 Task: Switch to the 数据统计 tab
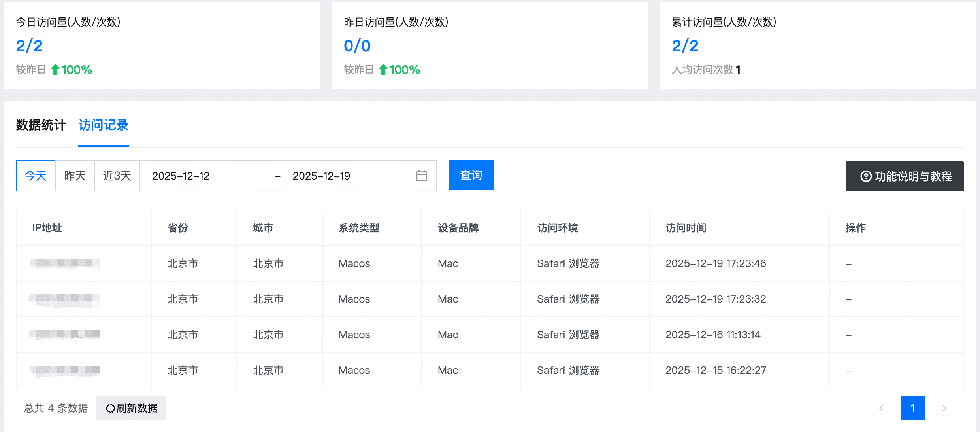(41, 125)
